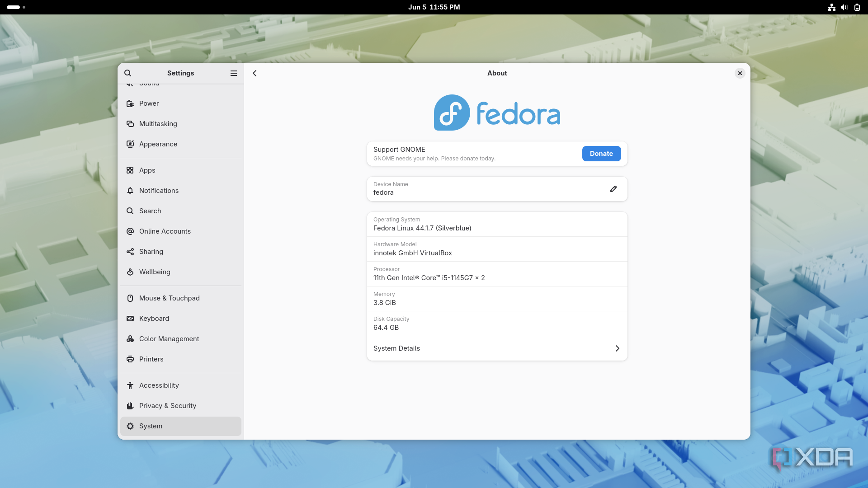Open the Online Accounts label in the sidebar
The image size is (868, 488).
tap(165, 231)
